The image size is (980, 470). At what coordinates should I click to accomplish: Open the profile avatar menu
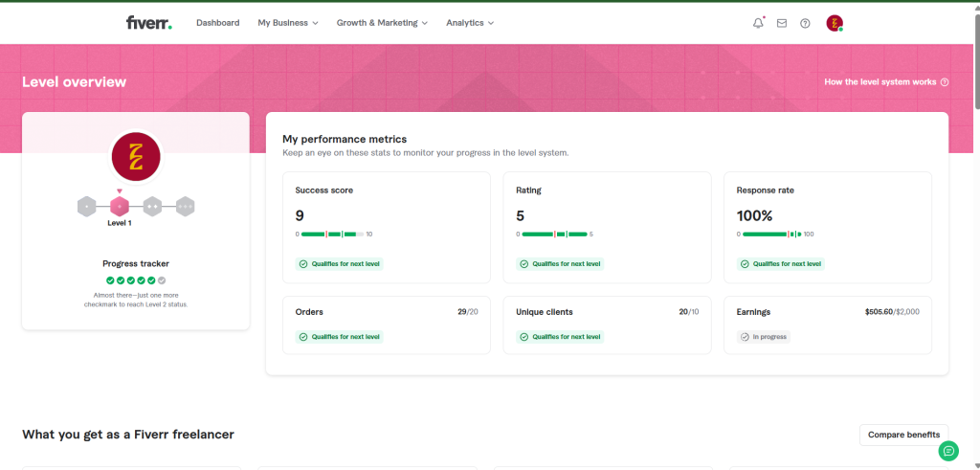tap(835, 23)
